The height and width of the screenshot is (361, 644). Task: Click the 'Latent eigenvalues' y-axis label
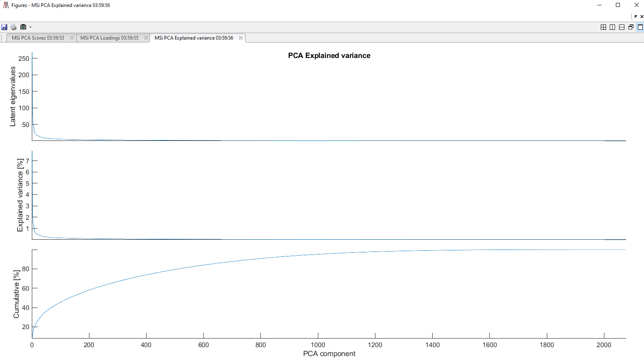click(x=13, y=97)
